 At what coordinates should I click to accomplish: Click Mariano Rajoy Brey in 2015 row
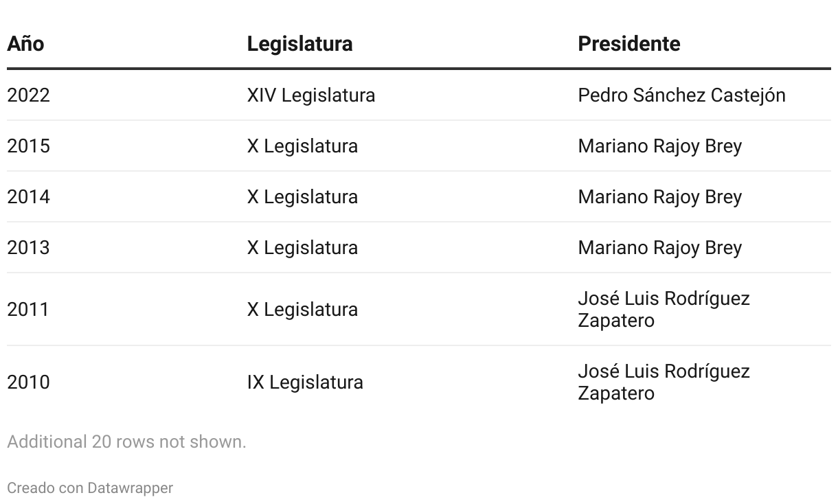click(659, 146)
